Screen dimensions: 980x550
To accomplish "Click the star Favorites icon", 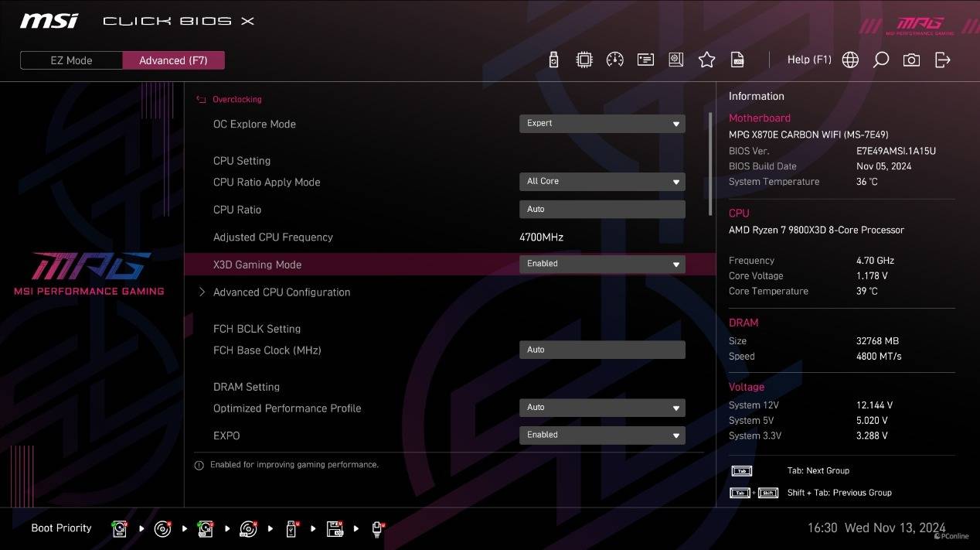I will (x=706, y=60).
